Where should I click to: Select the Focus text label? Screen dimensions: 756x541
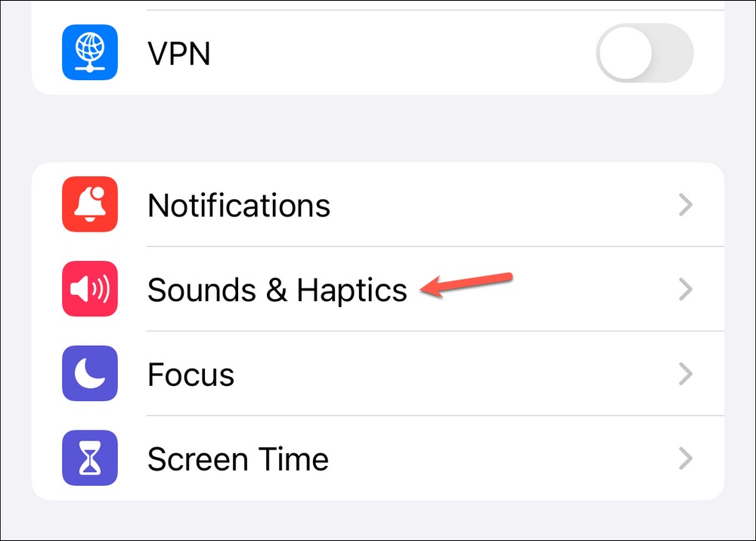point(191,375)
